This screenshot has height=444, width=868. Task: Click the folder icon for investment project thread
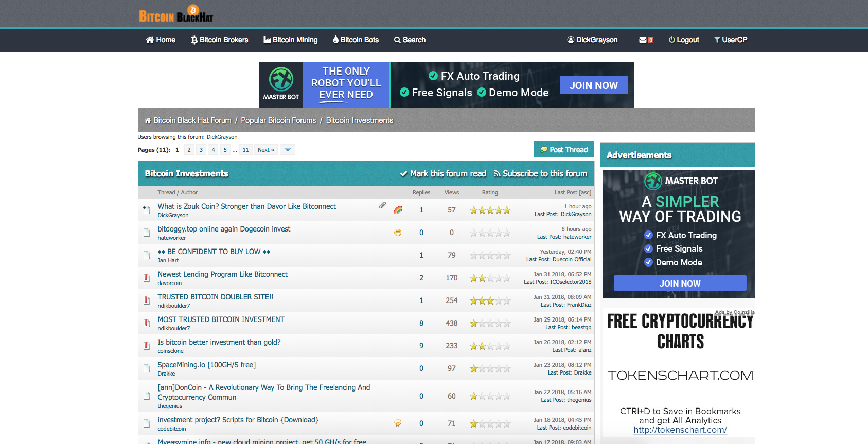point(147,423)
